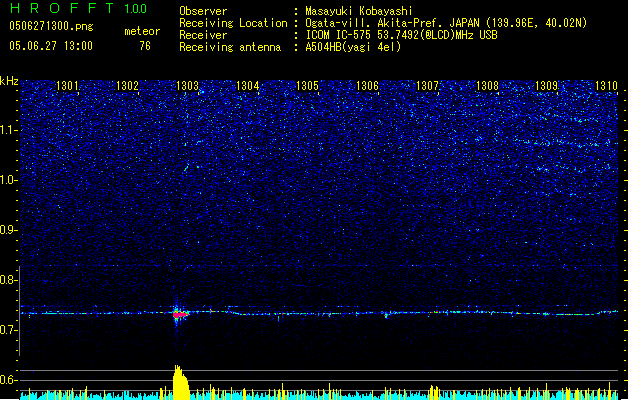Viewport: 629px width, 400px height.
Task: Click the Receiving Location label
Action: coord(233,23)
